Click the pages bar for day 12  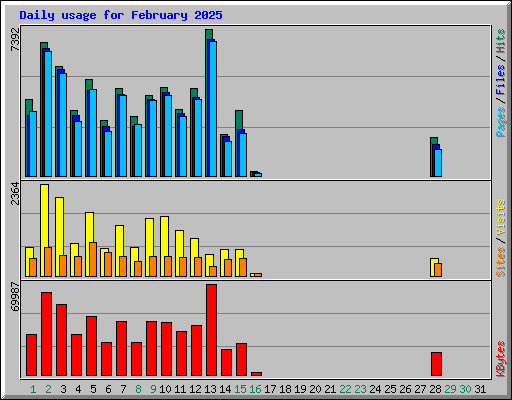tap(198, 138)
